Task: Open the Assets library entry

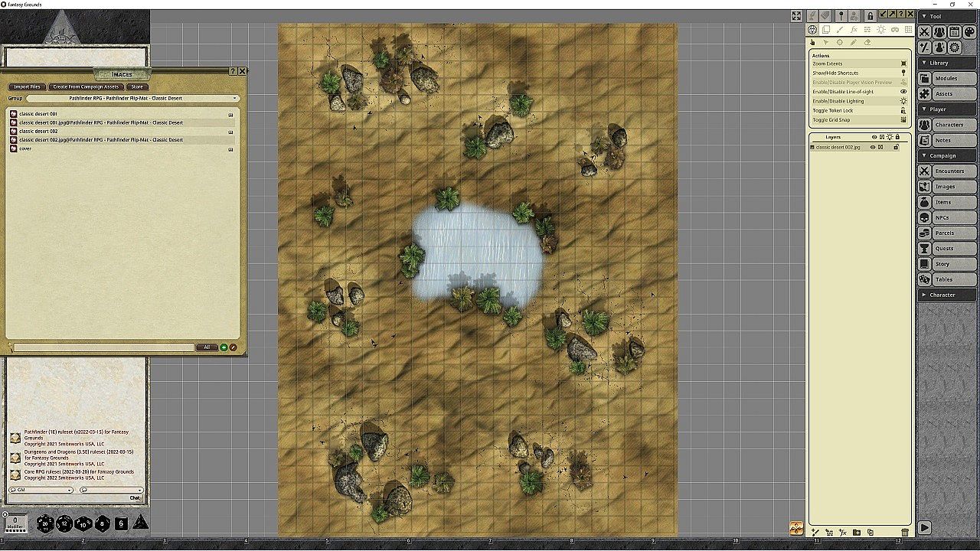Action: tap(955, 94)
